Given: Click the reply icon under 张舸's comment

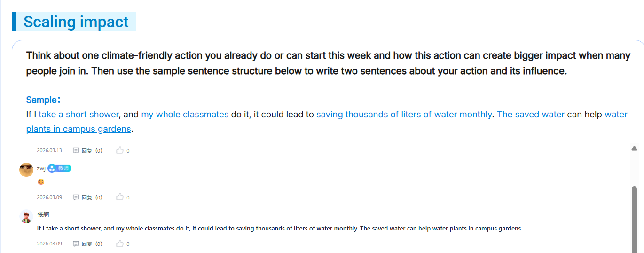Looking at the screenshot, I should pos(76,244).
